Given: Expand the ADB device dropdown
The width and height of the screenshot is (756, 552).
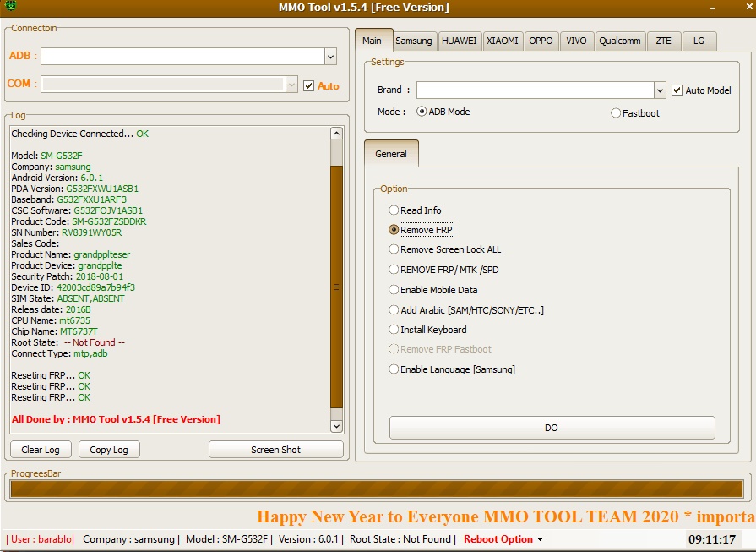Looking at the screenshot, I should click(330, 57).
